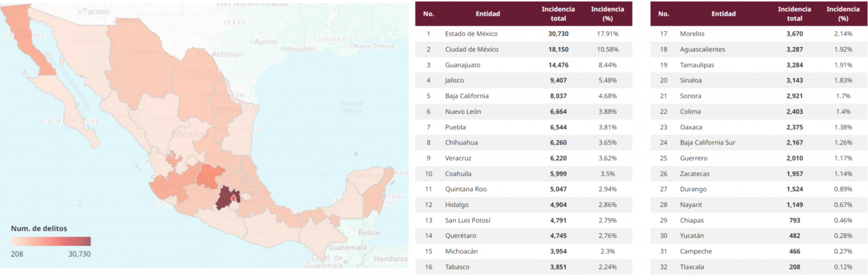Click the 30,730 incidence total value in table
868x276 pixels.
558,34
